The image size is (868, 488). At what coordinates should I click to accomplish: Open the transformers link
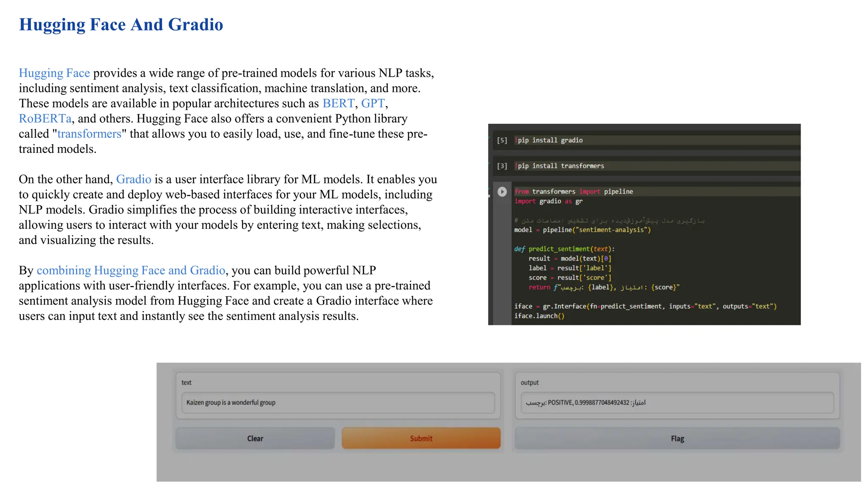click(89, 134)
